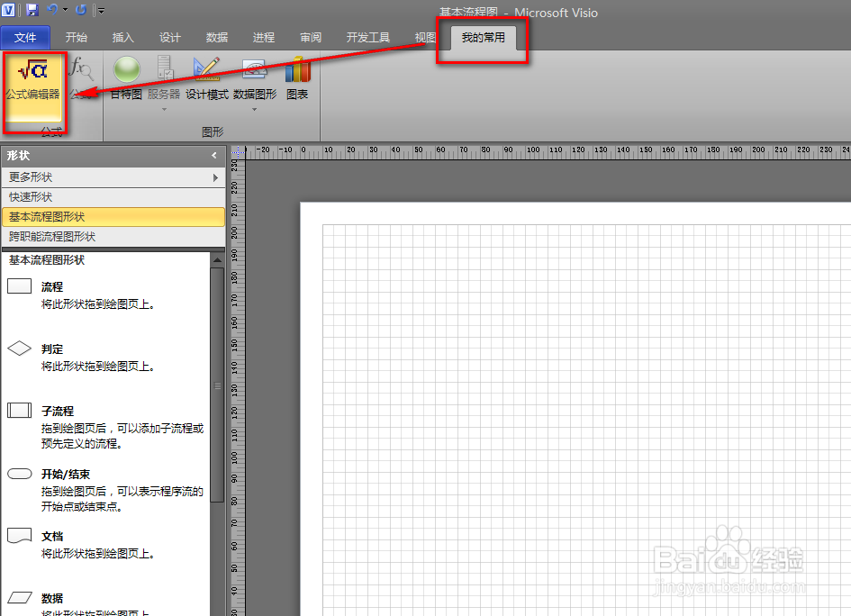The height and width of the screenshot is (616, 851).
Task: Switch to the 进程 tab
Action: pos(264,38)
